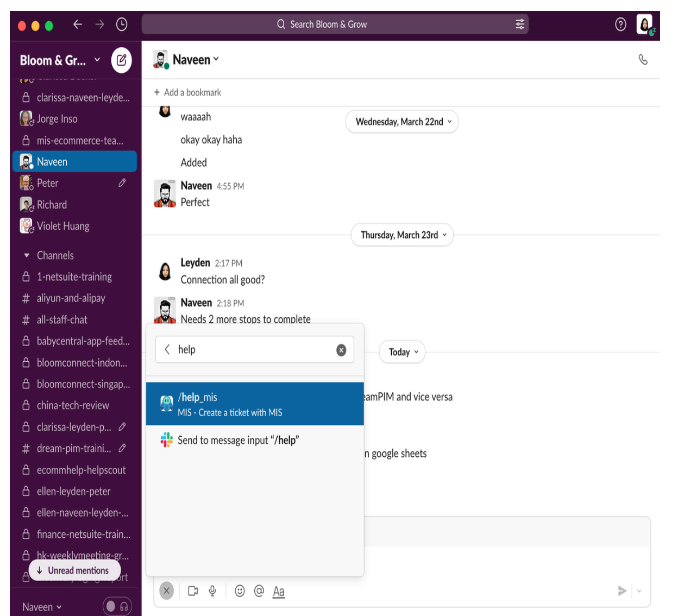The width and height of the screenshot is (690, 616).
Task: Record a video clip
Action: coord(193,591)
